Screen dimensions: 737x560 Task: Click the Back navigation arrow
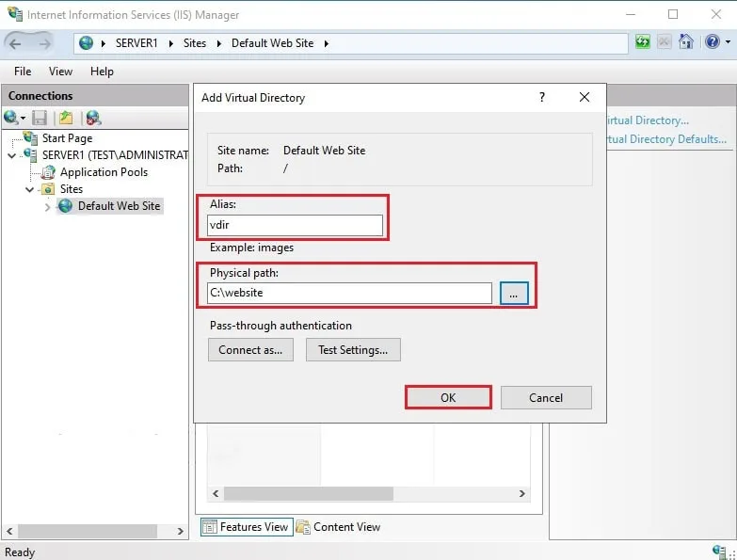tap(15, 43)
